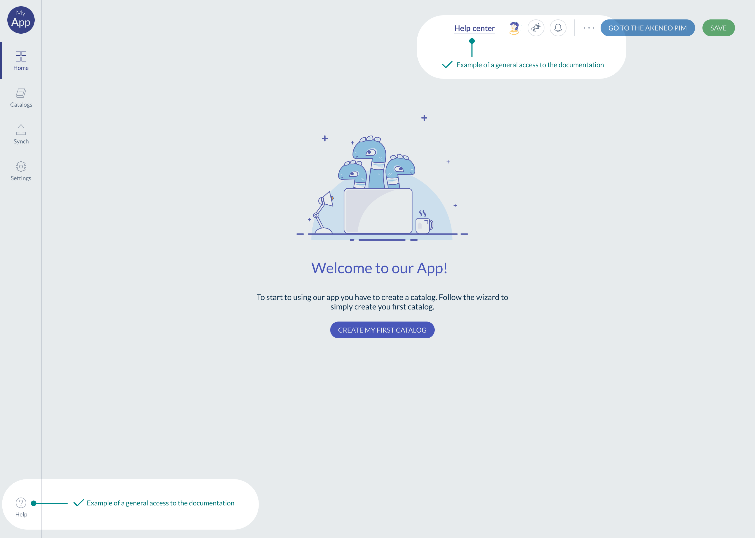Screen dimensions: 756x538
Task: Click the My App logo icon
Action: tap(20, 20)
